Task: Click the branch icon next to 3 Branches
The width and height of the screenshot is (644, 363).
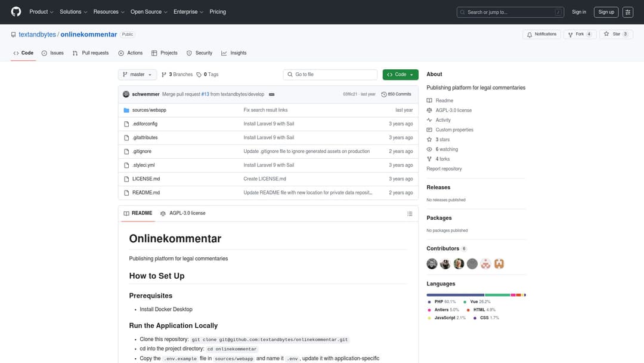Action: pos(164,75)
